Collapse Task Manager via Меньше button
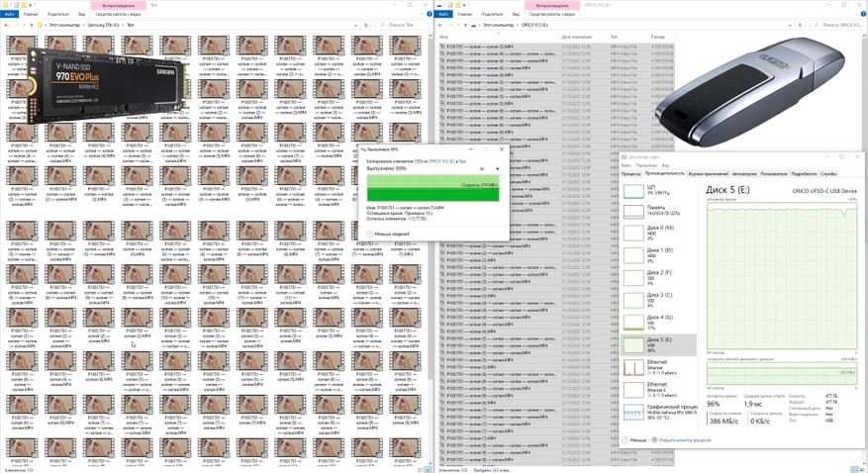868x473 pixels. 633,440
